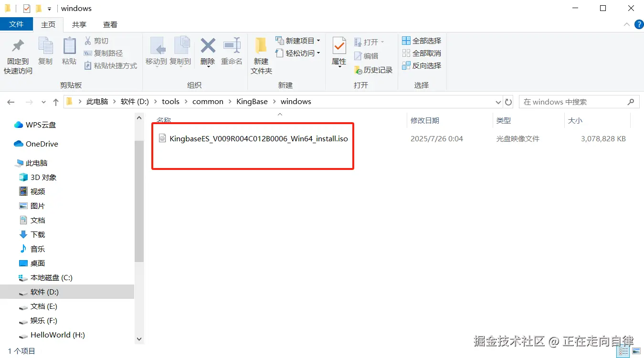Click 打开 open in ribbon
Screen dimensions: 644x358
point(369,42)
